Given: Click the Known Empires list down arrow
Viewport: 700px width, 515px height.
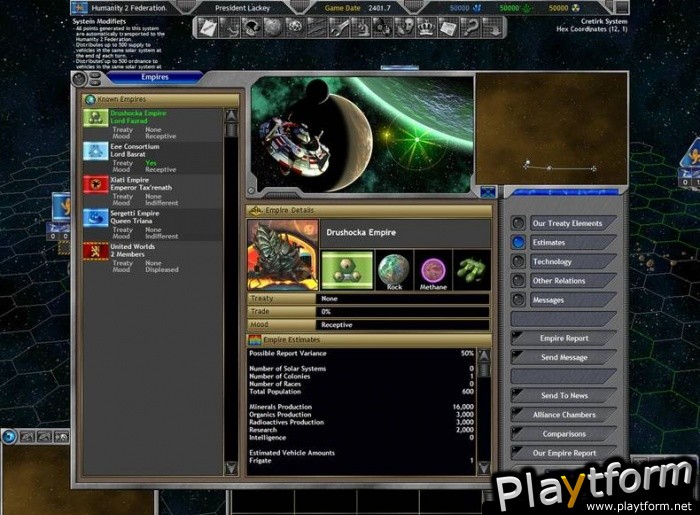Looking at the screenshot, I should point(231,468).
